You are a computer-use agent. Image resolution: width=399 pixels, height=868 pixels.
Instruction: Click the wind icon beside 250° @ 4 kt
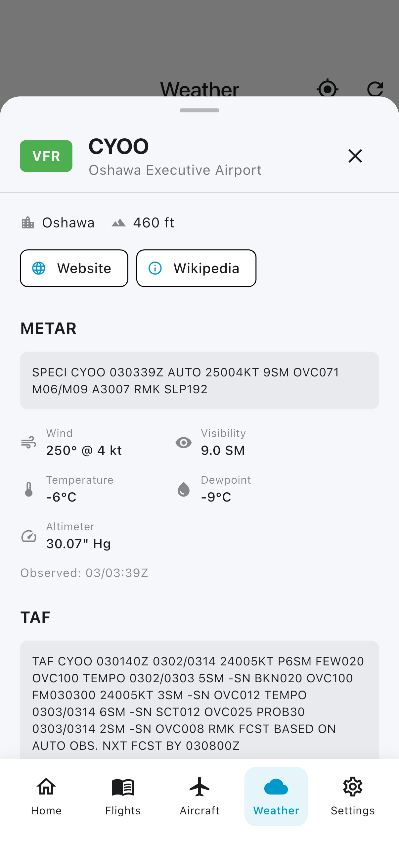tap(29, 442)
